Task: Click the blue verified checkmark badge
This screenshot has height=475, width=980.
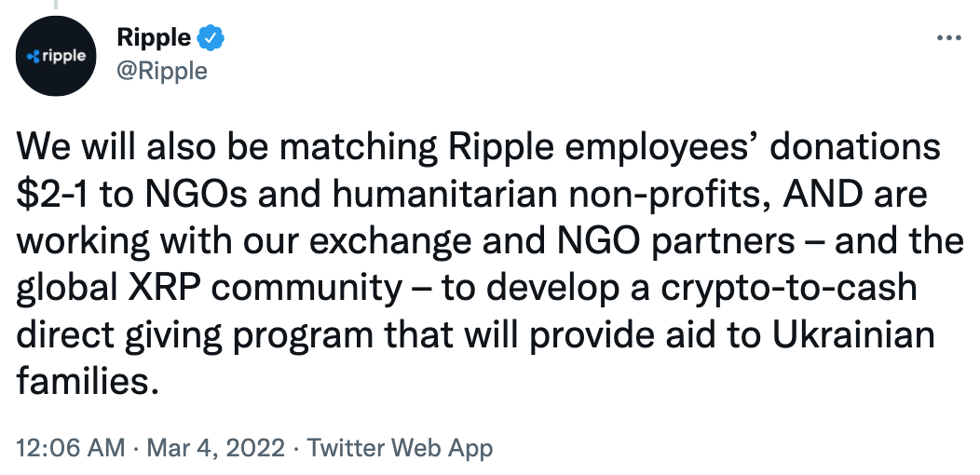Action: [x=211, y=40]
